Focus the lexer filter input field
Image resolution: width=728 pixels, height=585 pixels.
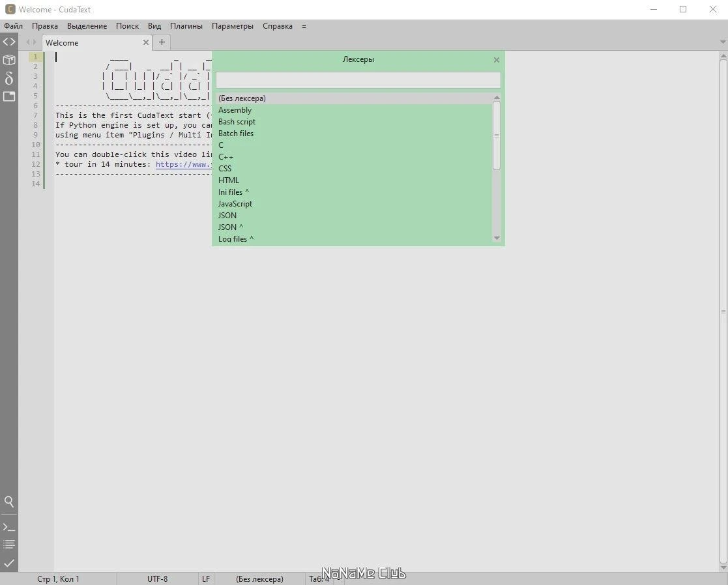[x=358, y=79]
